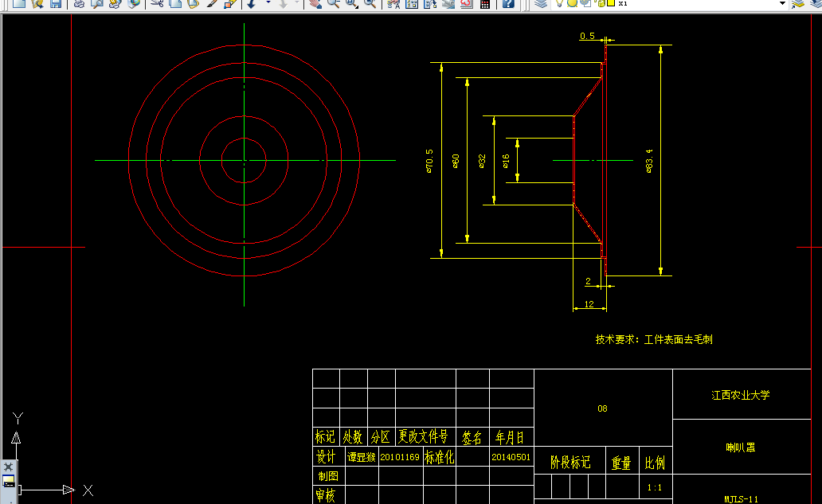
Task: Close the small docked panel with its X icon
Action: 9,467
